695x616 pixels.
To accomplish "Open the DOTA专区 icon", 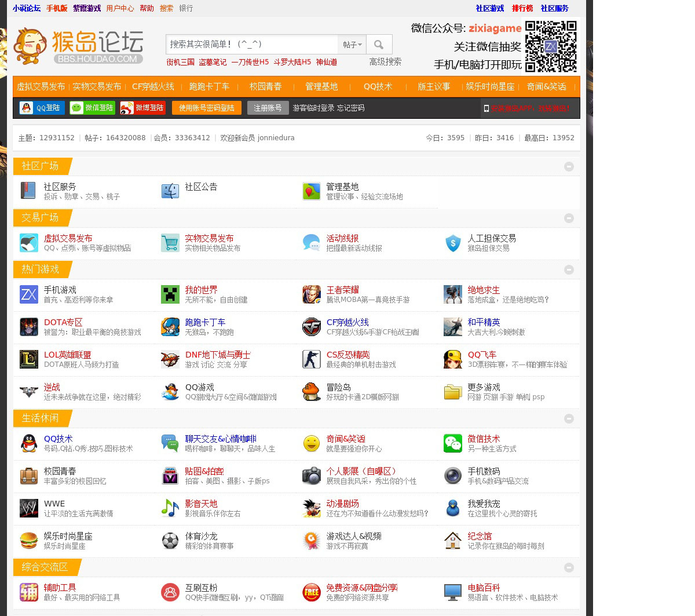I will [x=29, y=327].
